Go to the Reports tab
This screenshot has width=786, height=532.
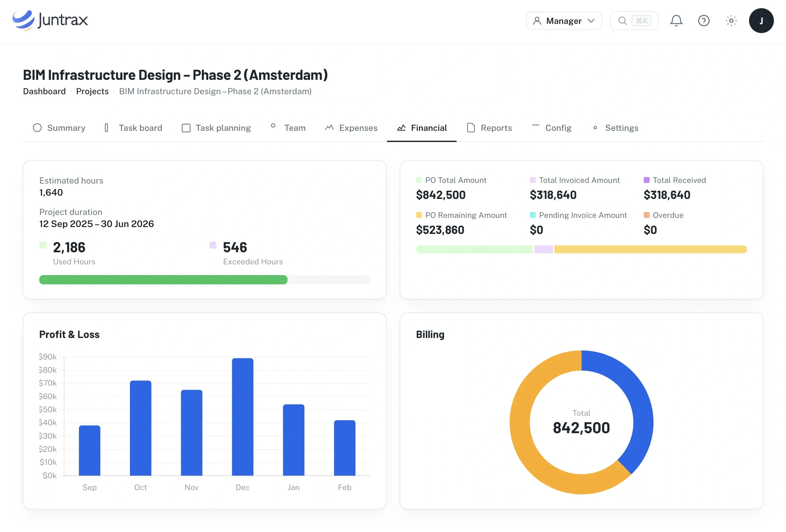pyautogui.click(x=489, y=128)
